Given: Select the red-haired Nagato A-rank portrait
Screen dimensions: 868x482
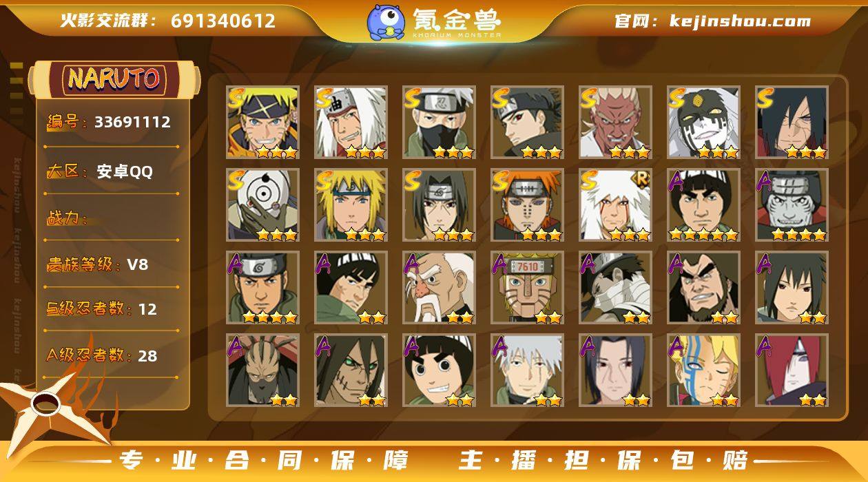Looking at the screenshot, I should coord(792,370).
